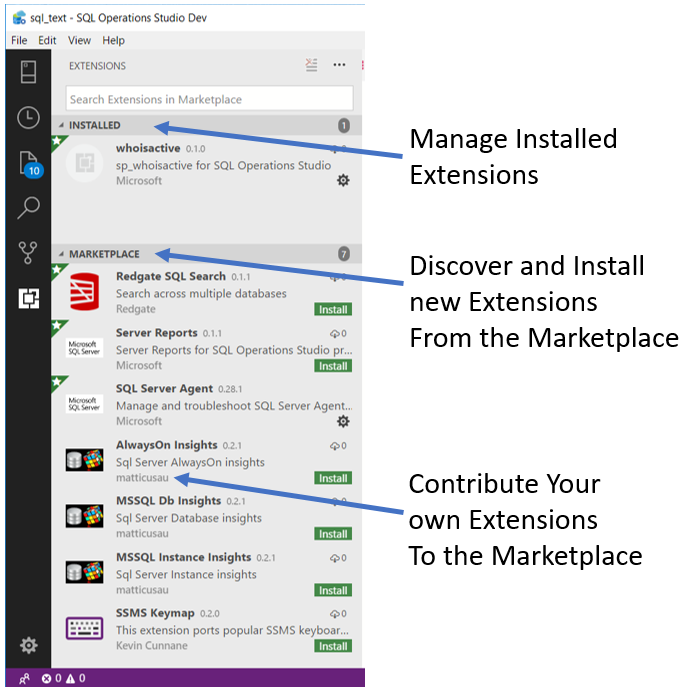
Task: Select the Extensions icon in activity bar
Action: (x=28, y=299)
